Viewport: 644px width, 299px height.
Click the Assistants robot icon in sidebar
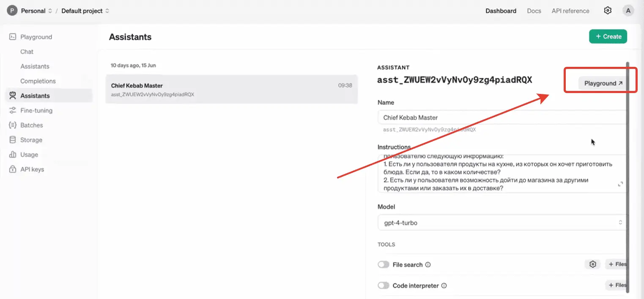point(13,96)
